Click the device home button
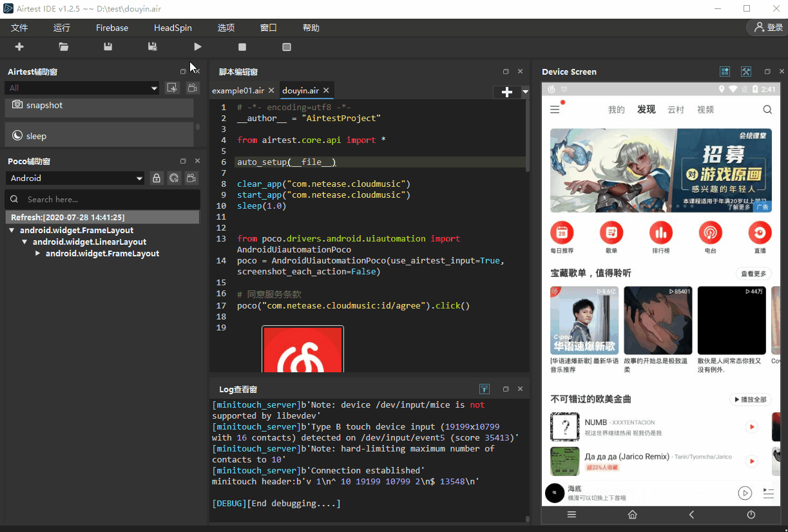This screenshot has width=788, height=532. click(633, 515)
